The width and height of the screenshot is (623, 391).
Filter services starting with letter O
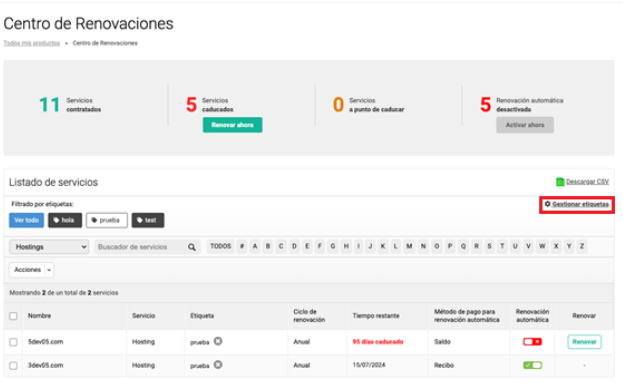437,246
